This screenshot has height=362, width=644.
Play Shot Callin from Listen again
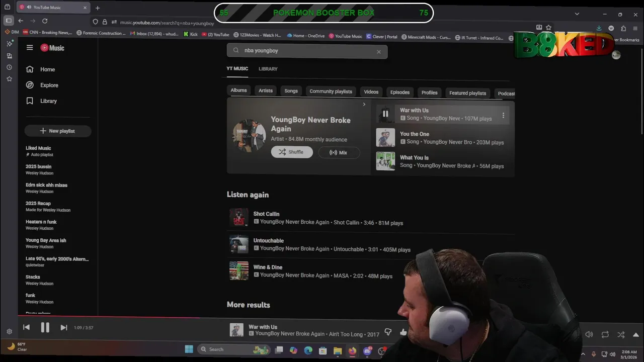[239, 218]
